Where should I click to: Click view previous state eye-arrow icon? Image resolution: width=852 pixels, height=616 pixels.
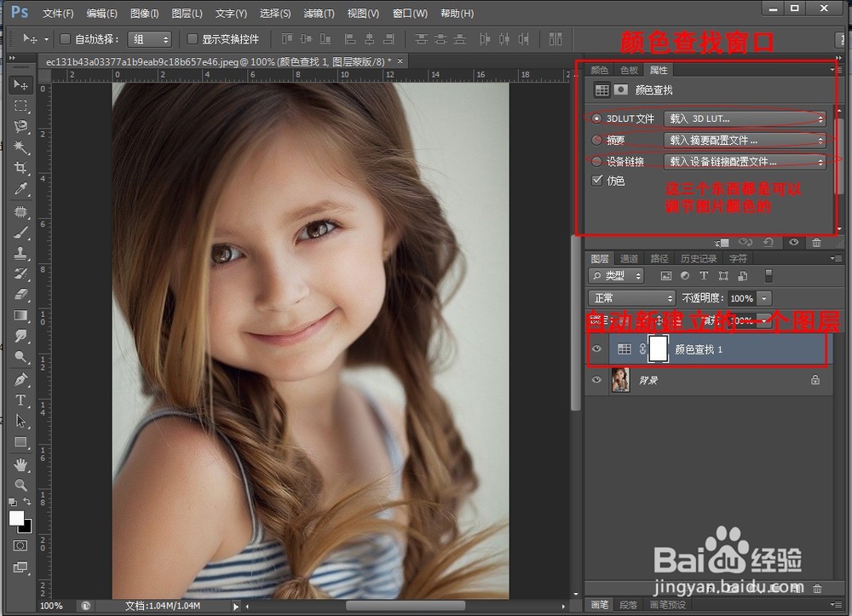[x=745, y=242]
